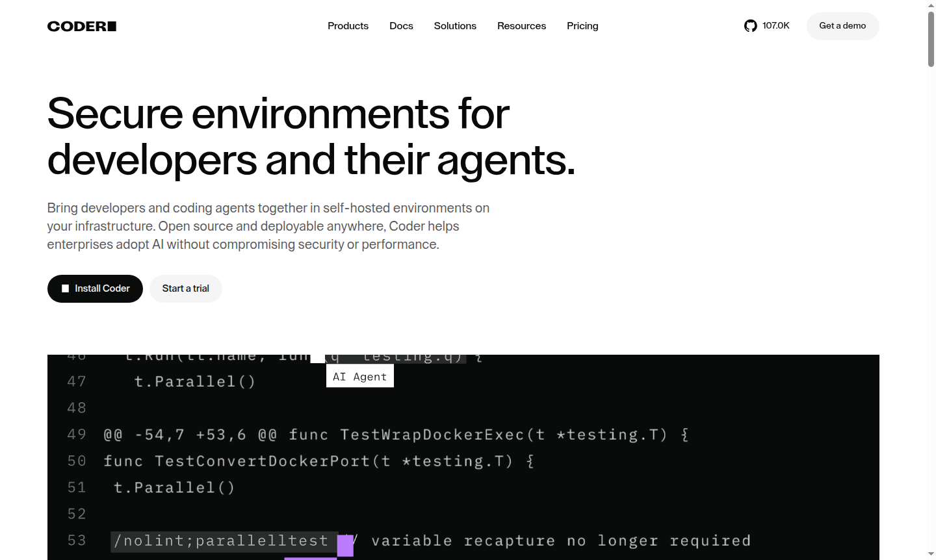Viewport: 936px width, 560px height.
Task: Click the AI Agent label in the code block
Action: pyautogui.click(x=359, y=376)
